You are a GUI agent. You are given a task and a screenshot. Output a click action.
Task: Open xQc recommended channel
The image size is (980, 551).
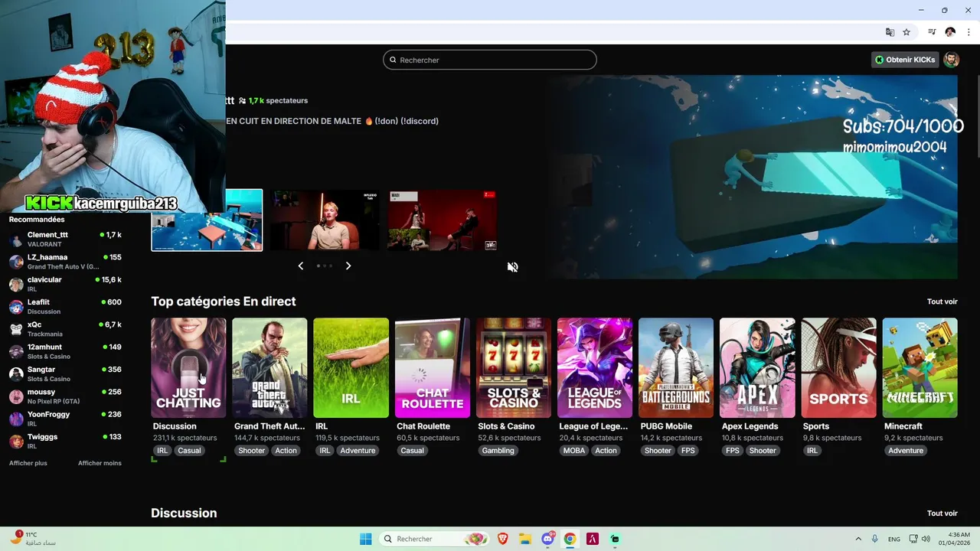(65, 329)
